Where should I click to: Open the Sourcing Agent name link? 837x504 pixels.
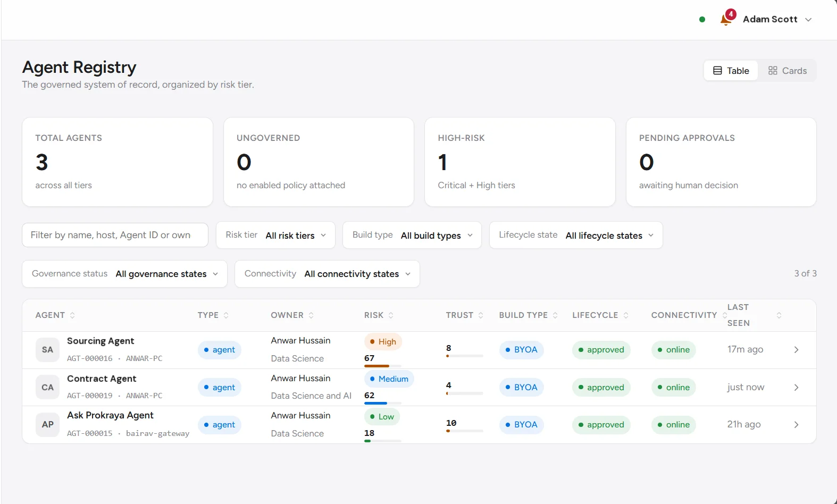click(x=101, y=341)
